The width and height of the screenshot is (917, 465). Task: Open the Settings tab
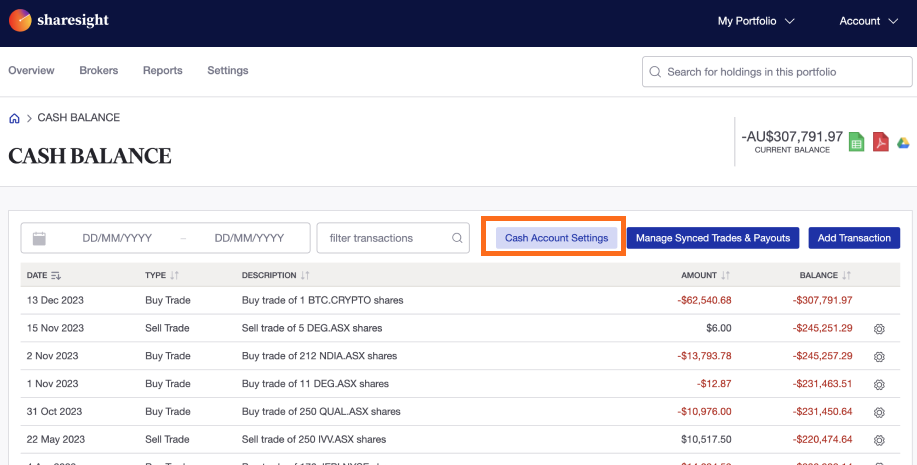227,70
